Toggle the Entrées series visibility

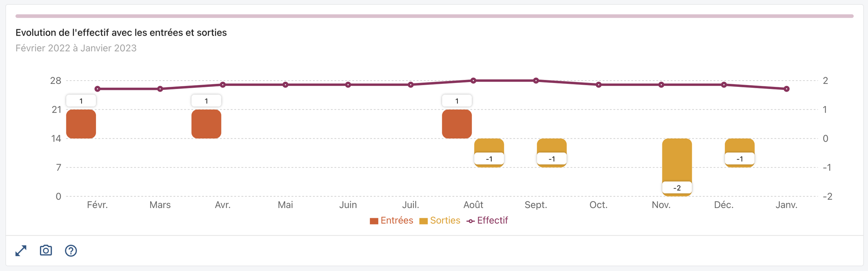pos(396,221)
